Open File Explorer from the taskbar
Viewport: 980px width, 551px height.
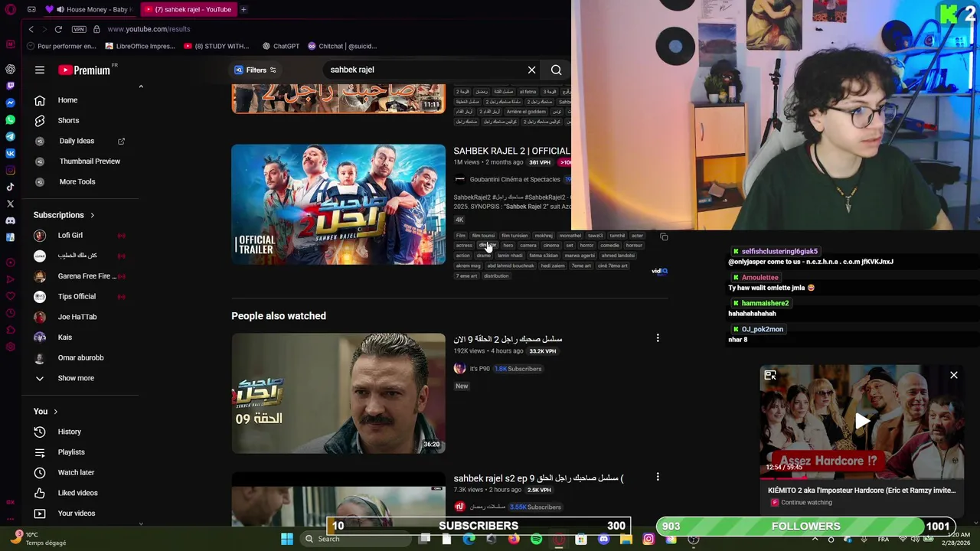[x=626, y=539]
